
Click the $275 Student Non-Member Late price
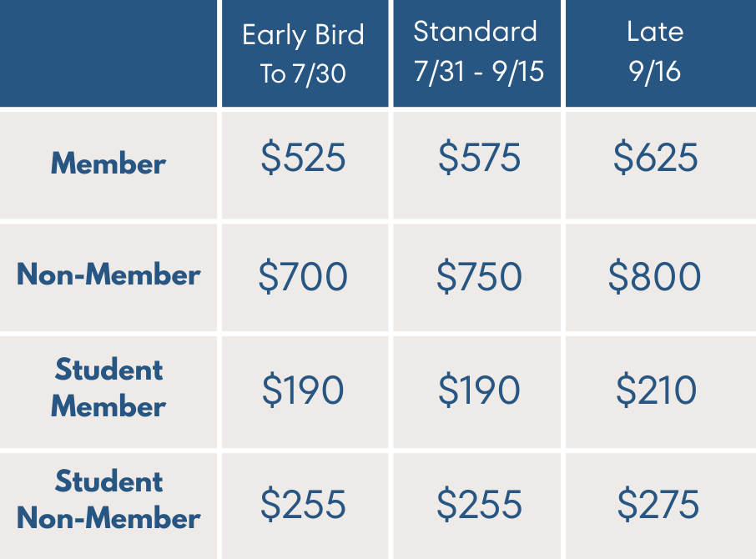tap(658, 505)
